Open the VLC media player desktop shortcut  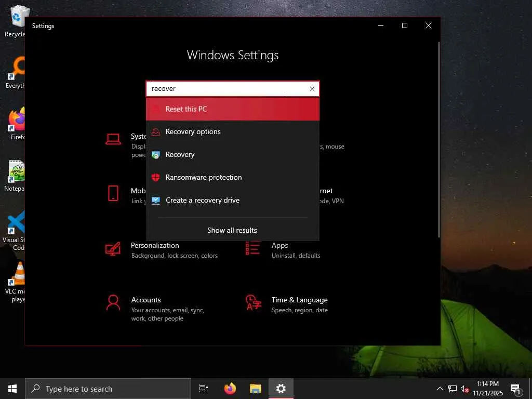click(16, 282)
